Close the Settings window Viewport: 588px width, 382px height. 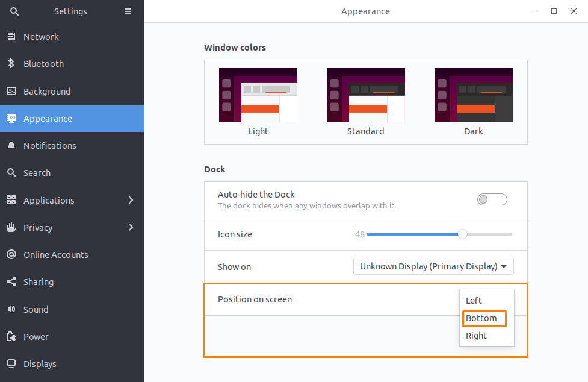click(x=574, y=11)
